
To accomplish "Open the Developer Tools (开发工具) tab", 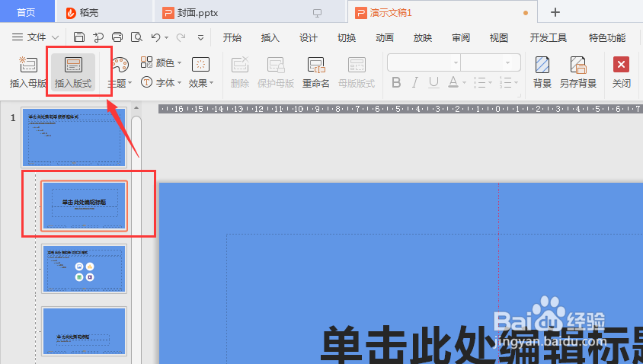I will pyautogui.click(x=549, y=38).
